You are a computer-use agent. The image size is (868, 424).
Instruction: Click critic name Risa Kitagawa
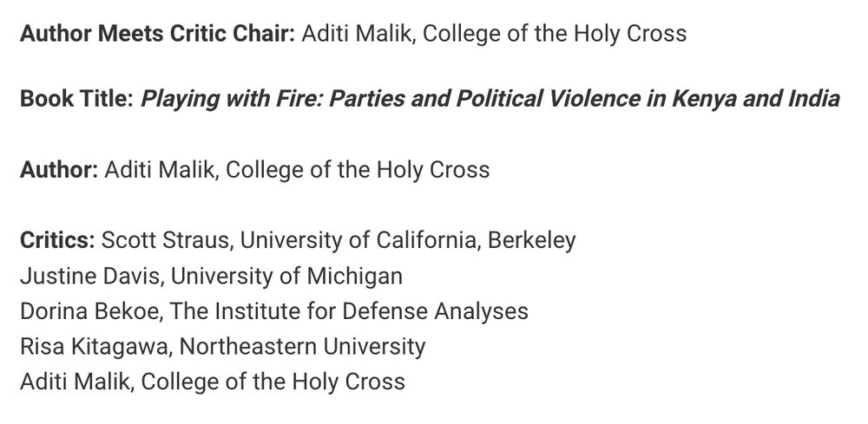pyautogui.click(x=96, y=347)
